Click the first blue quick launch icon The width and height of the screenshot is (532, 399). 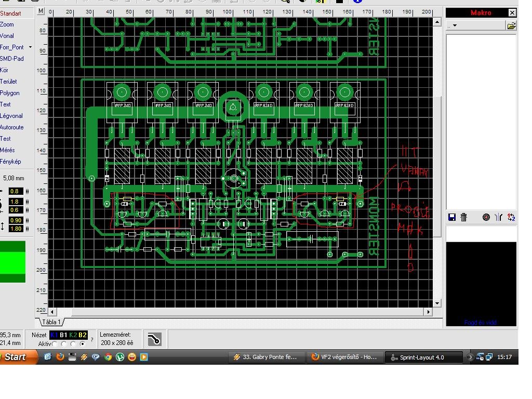tap(48, 357)
